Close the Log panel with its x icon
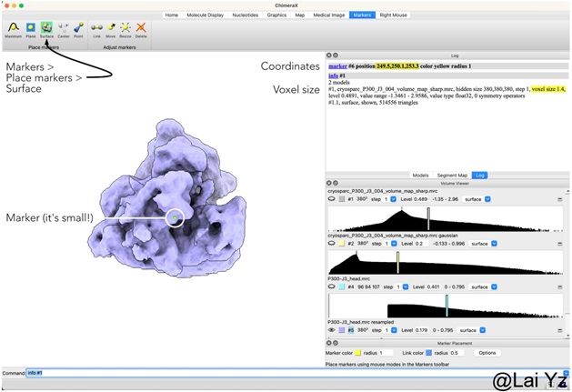Viewport: 572px width, 392px height. 328,55
